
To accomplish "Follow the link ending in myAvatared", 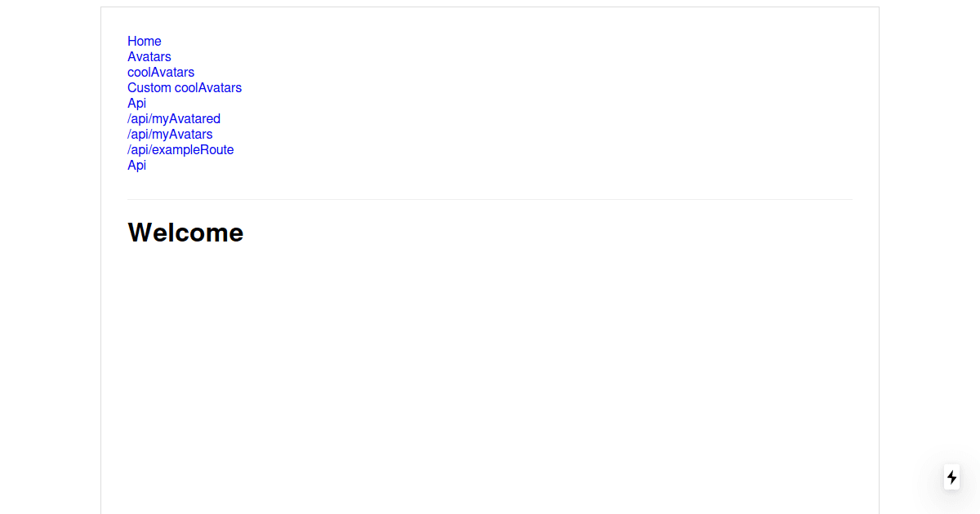I will 174,119.
